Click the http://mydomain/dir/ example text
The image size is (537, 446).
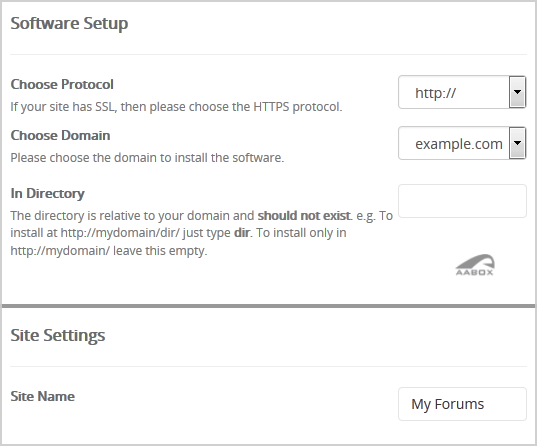[x=120, y=233]
